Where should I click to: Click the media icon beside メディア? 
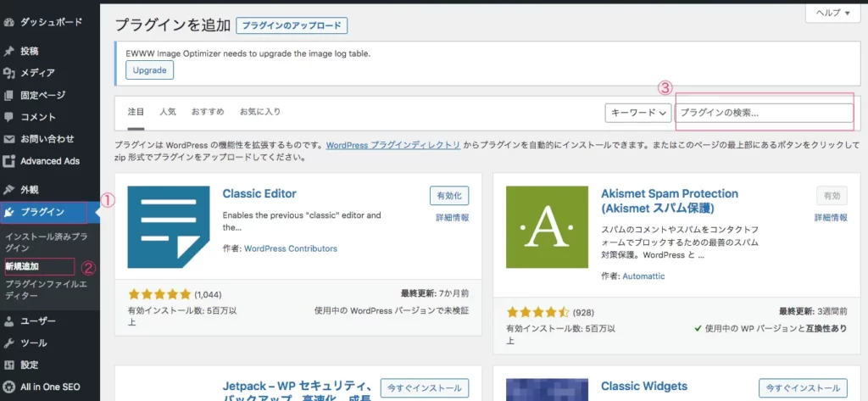[8, 73]
